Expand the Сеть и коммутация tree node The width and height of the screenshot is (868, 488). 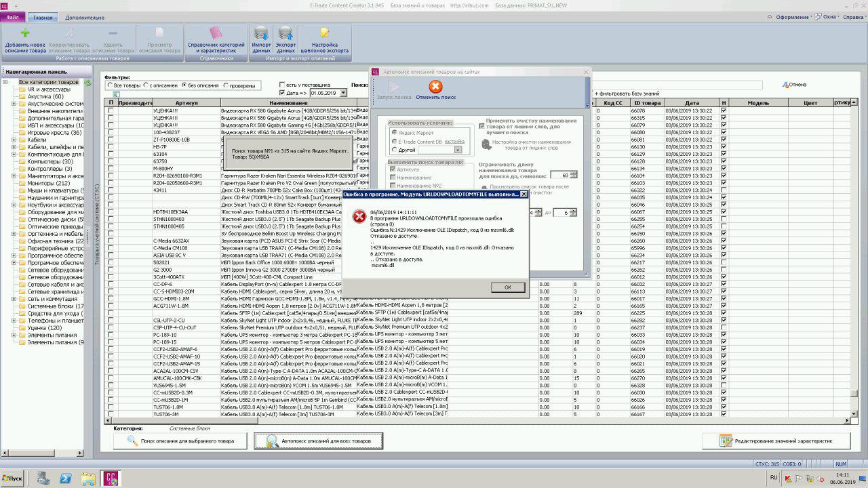pyautogui.click(x=14, y=299)
